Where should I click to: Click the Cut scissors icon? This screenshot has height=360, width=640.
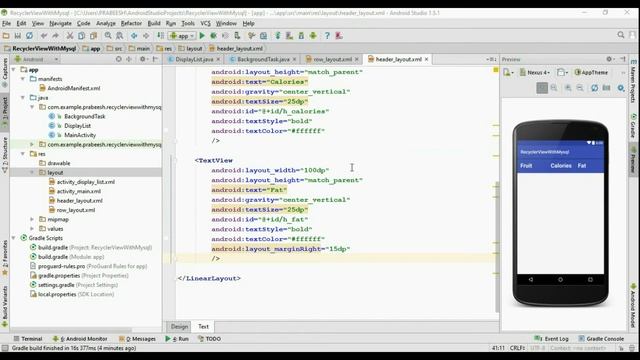tap(70, 36)
